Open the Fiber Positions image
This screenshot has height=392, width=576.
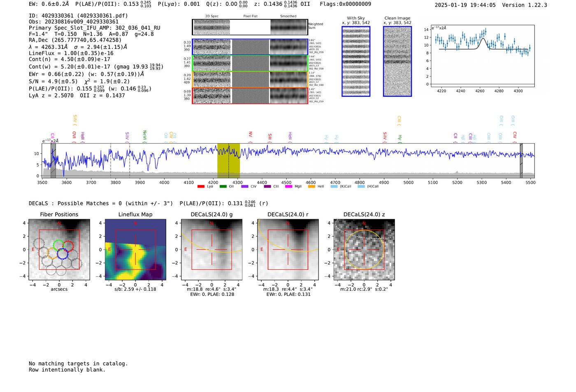(59, 249)
